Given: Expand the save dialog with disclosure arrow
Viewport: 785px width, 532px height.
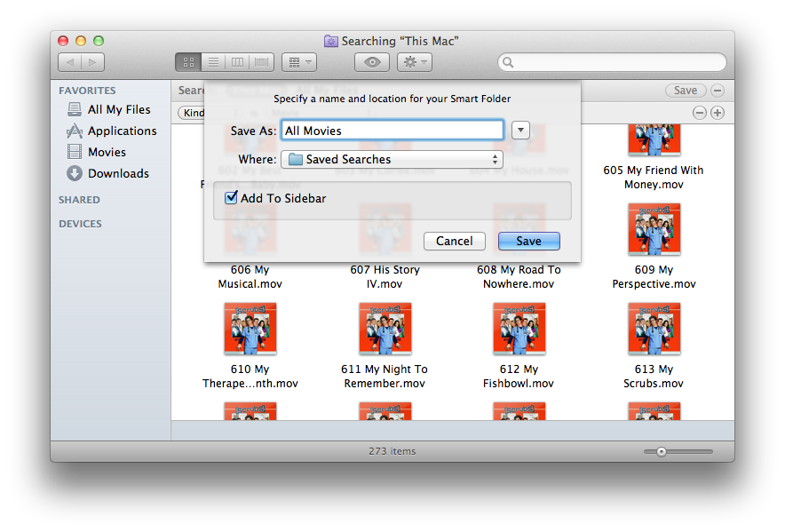Looking at the screenshot, I should click(x=520, y=131).
